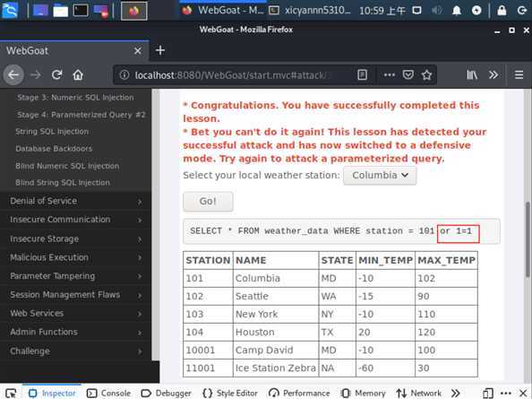The height and width of the screenshot is (399, 532).
Task: Switch to the Console devtools tab
Action: click(109, 394)
